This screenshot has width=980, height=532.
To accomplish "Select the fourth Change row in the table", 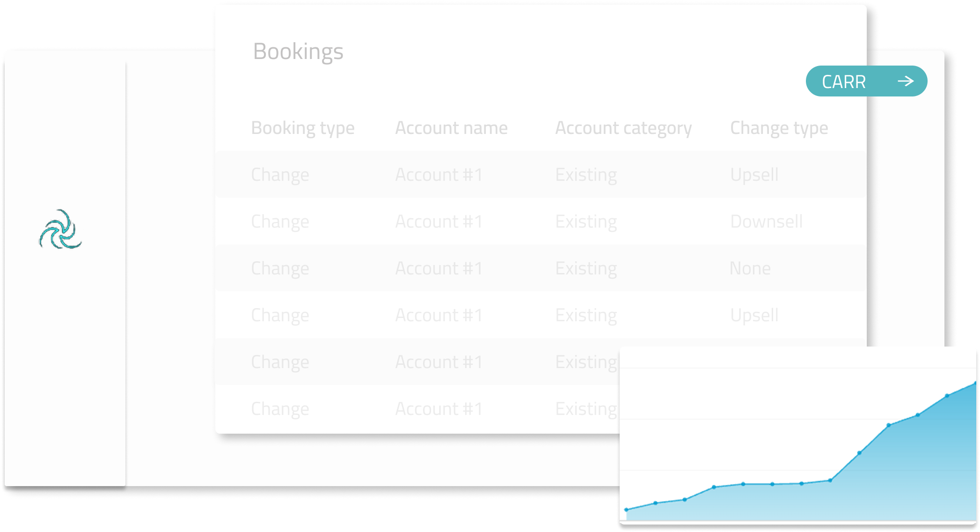I will [280, 314].
